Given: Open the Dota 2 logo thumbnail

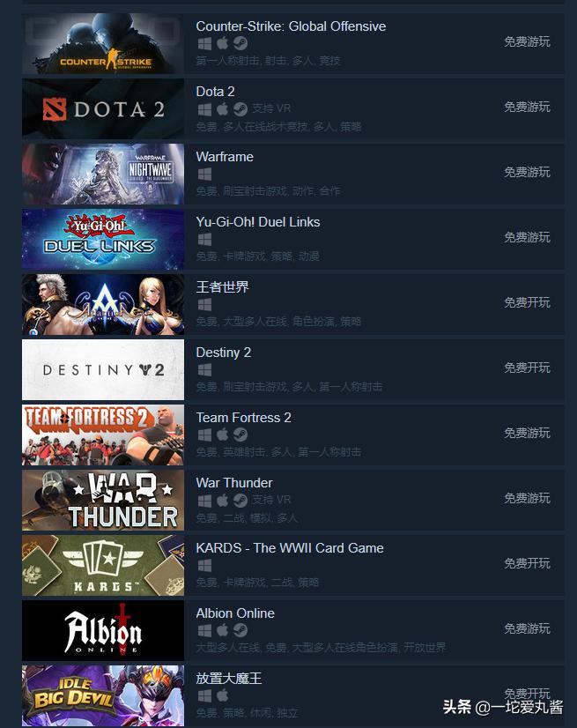Looking at the screenshot, I should (103, 108).
